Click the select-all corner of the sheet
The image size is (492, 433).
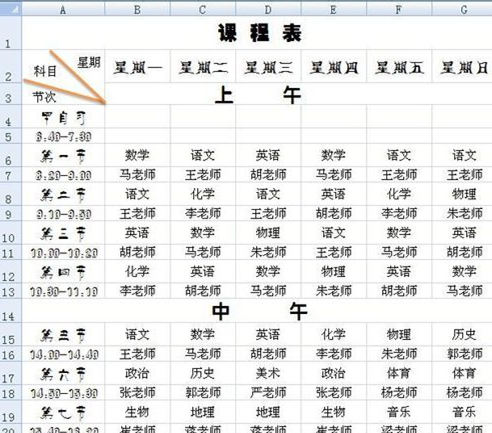coord(11,9)
